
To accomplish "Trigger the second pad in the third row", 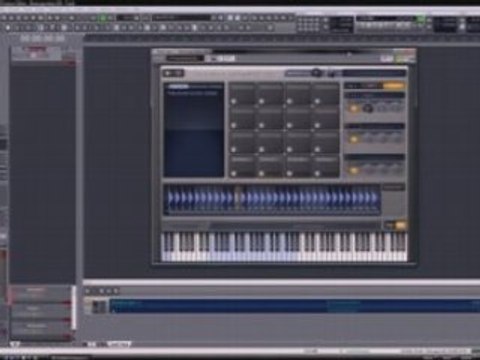I will tap(270, 143).
